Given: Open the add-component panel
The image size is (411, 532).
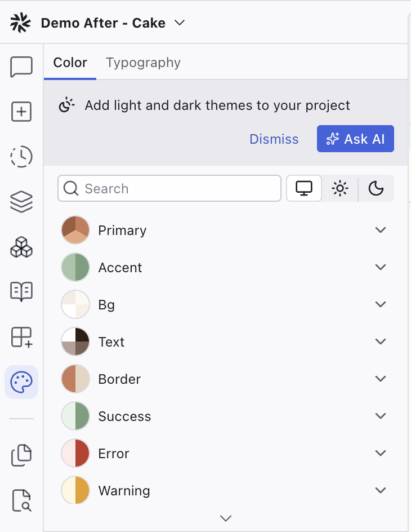Looking at the screenshot, I should tap(21, 336).
